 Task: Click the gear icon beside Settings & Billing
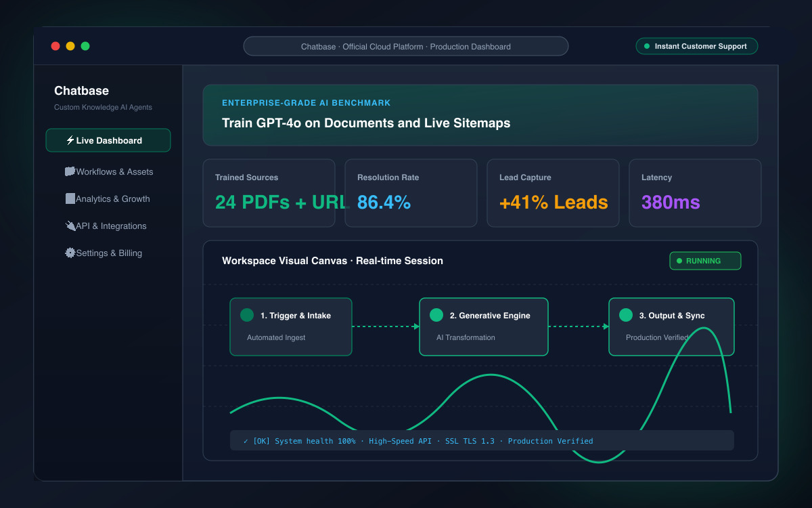tap(70, 253)
